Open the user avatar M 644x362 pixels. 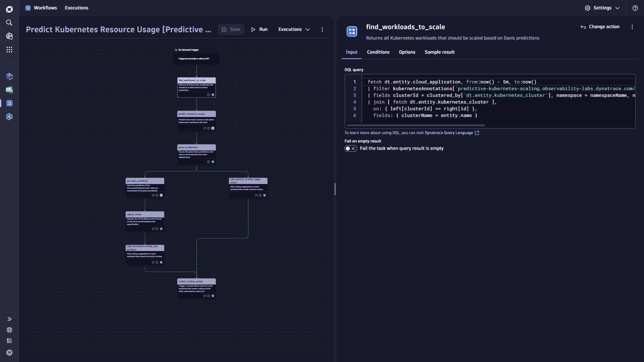tap(9, 353)
